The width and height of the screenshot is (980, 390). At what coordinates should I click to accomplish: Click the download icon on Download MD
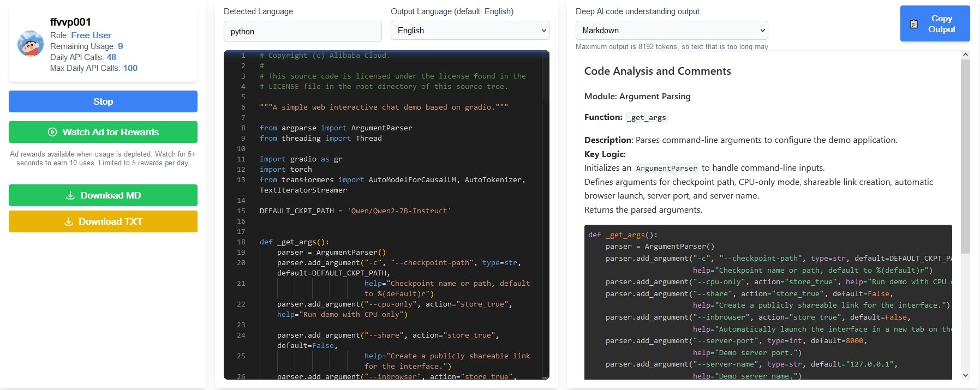click(x=70, y=195)
